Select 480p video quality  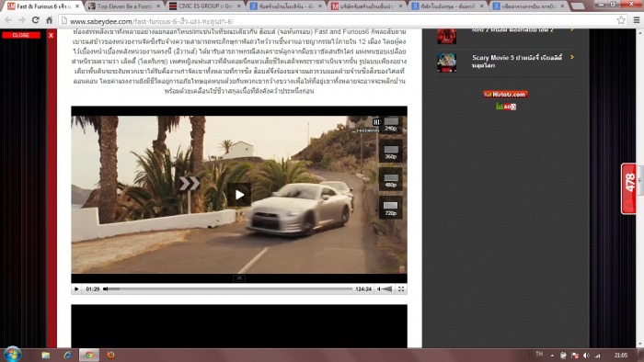tap(391, 180)
